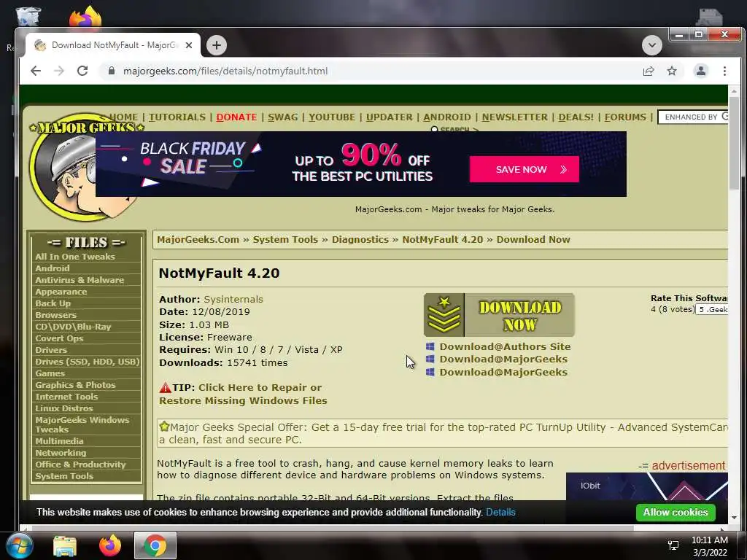The width and height of the screenshot is (747, 560).
Task: Click the red warning TIP triangle icon
Action: click(x=165, y=387)
